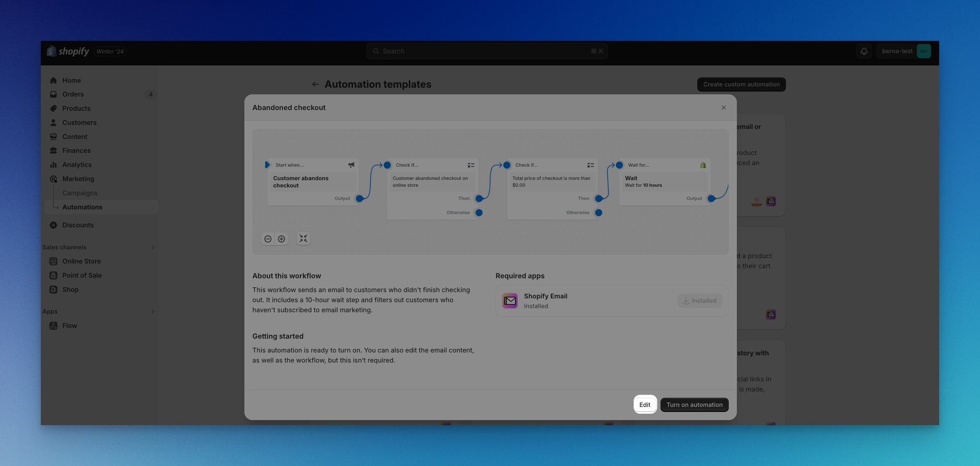Click the Wait for 10 hours step card
The image size is (980, 466).
click(665, 182)
